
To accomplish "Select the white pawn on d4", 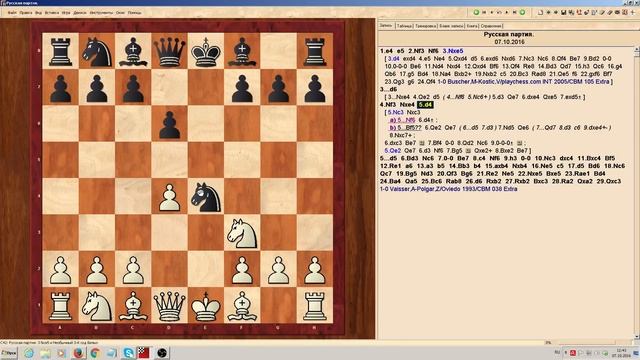I will 169,197.
